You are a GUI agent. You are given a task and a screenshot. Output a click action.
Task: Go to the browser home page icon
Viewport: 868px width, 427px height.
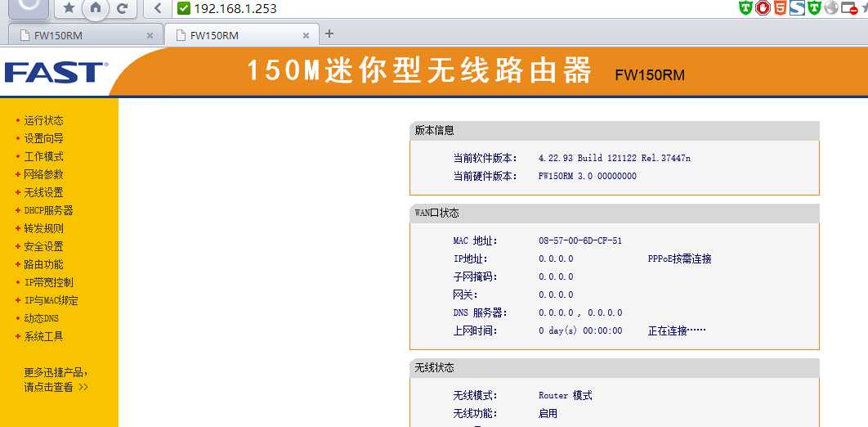(96, 7)
